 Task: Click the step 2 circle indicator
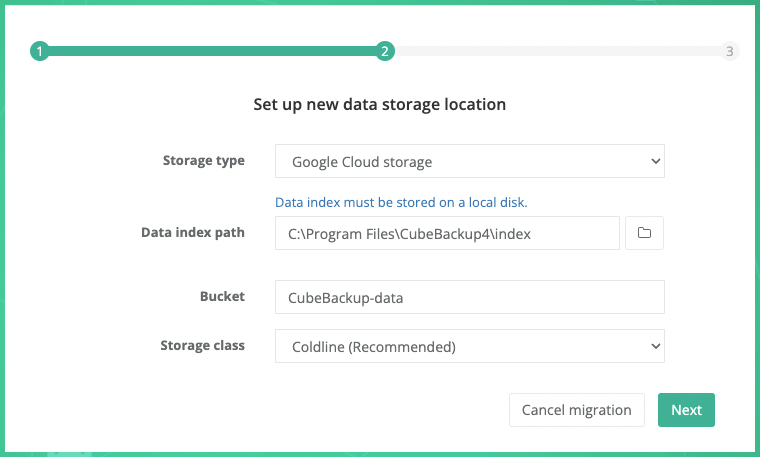pos(384,52)
